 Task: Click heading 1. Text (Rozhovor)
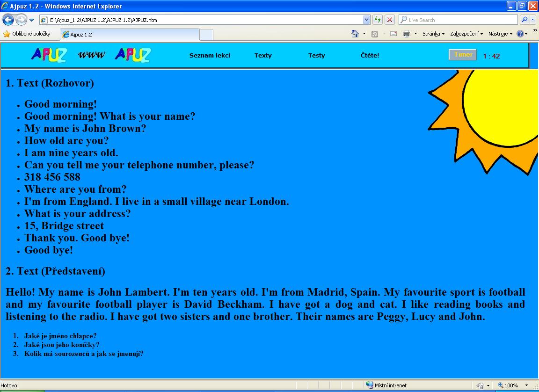tap(50, 83)
